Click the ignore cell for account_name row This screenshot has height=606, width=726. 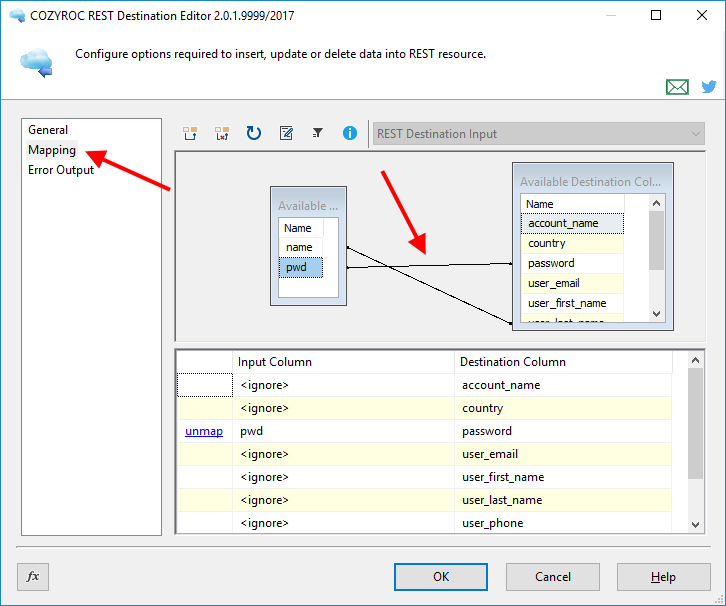pos(343,385)
